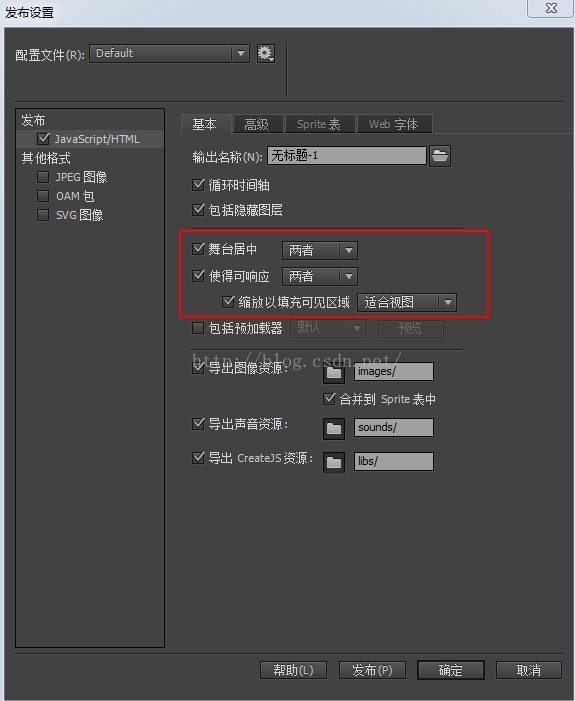Click 发布(P) button

tap(372, 670)
